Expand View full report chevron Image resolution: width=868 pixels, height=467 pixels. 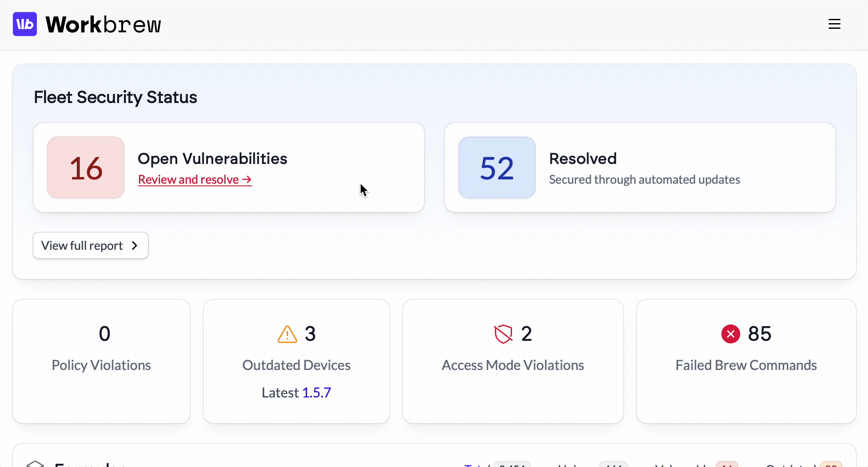click(135, 246)
